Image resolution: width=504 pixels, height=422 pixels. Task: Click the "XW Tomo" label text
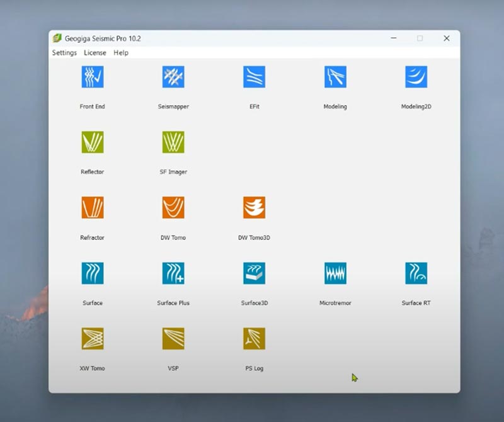92,368
